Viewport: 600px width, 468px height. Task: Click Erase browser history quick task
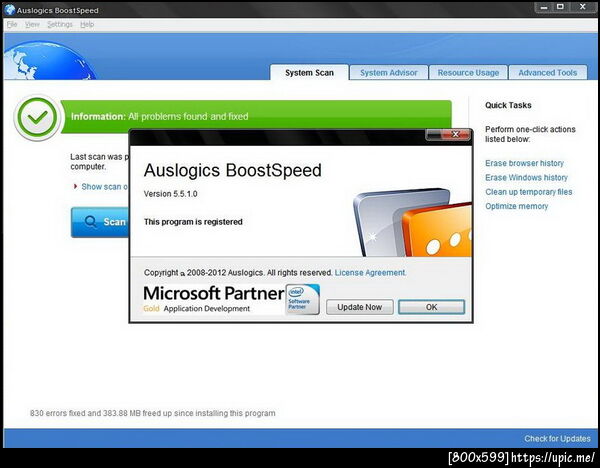click(524, 163)
